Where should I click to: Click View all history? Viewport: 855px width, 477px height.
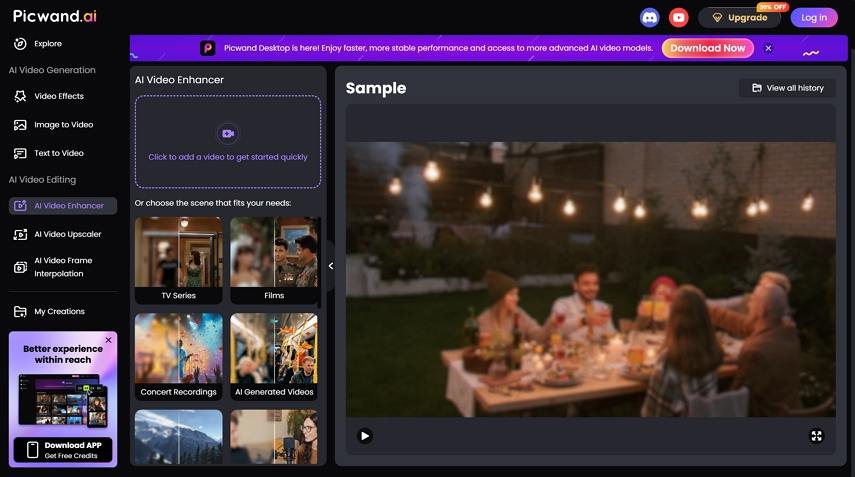[787, 88]
